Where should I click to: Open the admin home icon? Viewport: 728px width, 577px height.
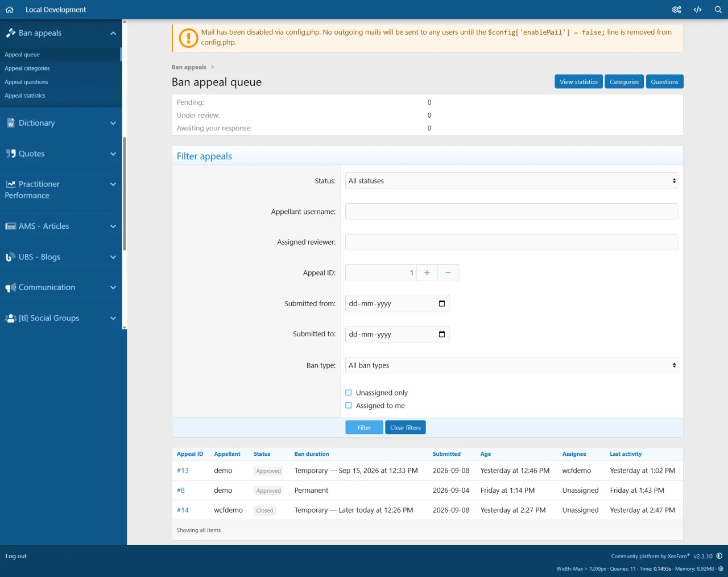point(9,10)
